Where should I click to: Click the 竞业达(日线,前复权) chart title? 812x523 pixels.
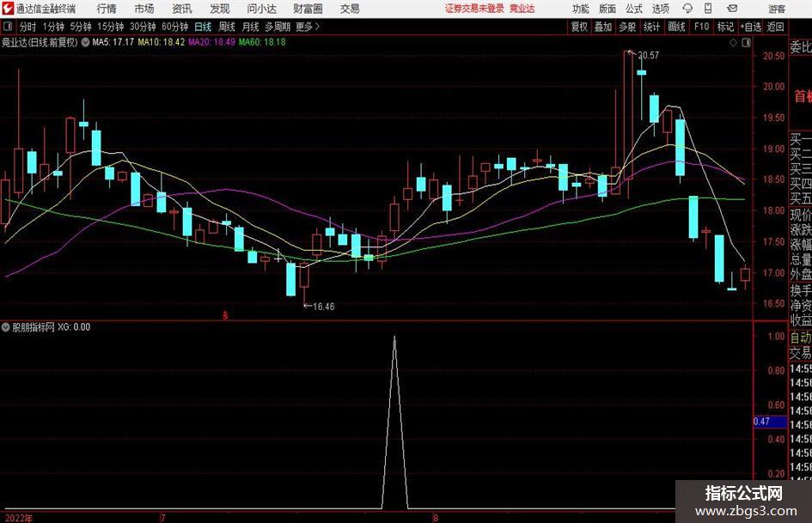point(40,42)
